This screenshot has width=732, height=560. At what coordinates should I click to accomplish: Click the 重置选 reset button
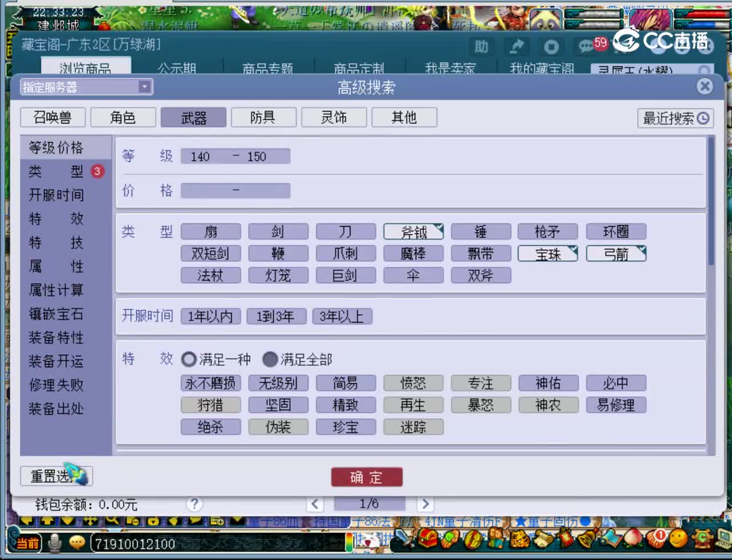click(x=56, y=475)
